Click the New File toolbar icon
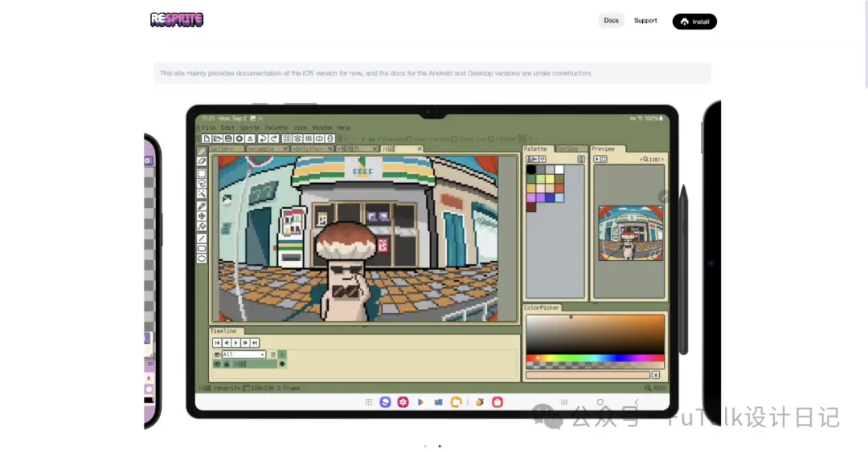 coord(207,138)
